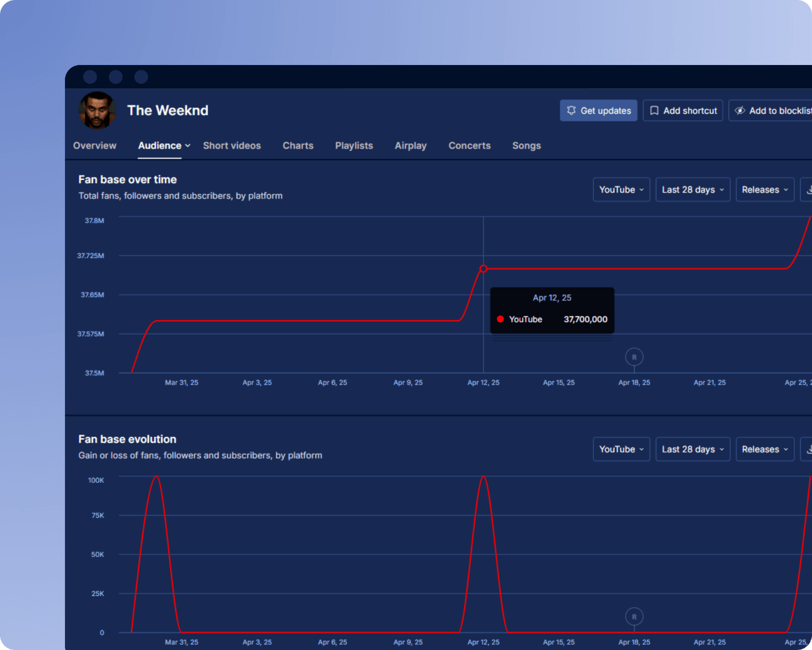812x650 pixels.
Task: Click the eye icon for Add to blocklist
Action: tap(740, 111)
